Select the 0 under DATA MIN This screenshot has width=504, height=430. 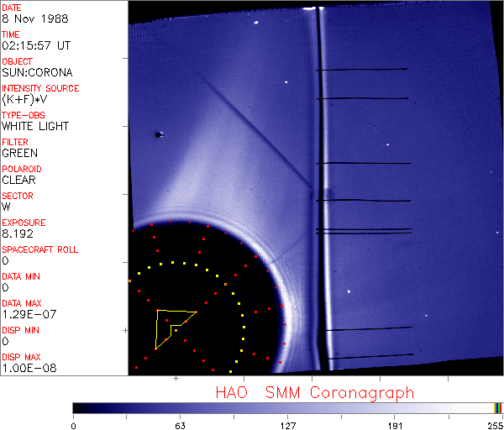pos(6,287)
